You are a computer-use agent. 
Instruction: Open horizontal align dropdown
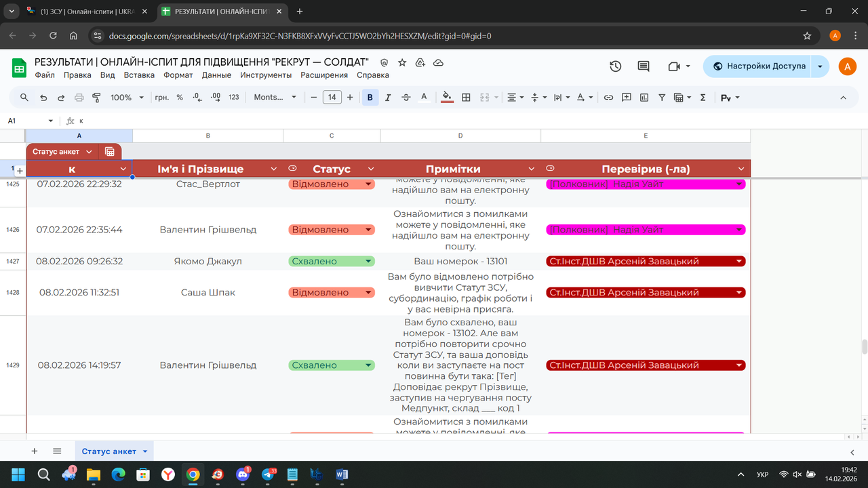(x=516, y=98)
